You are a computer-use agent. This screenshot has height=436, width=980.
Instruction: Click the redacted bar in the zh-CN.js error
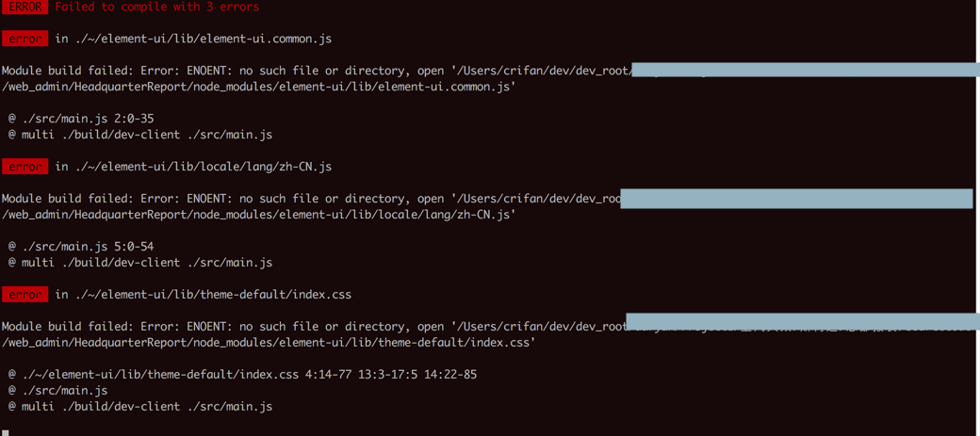tap(796, 199)
